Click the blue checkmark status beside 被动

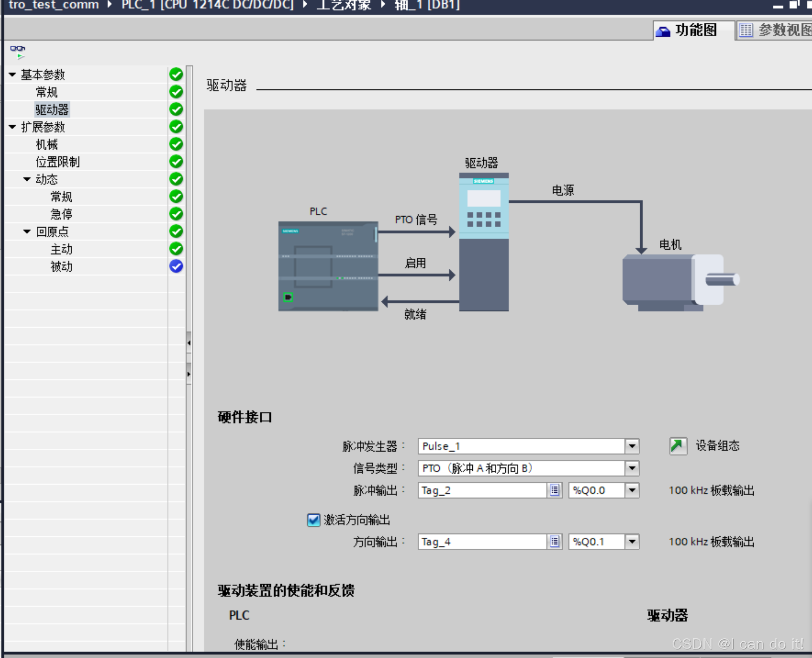point(176,266)
